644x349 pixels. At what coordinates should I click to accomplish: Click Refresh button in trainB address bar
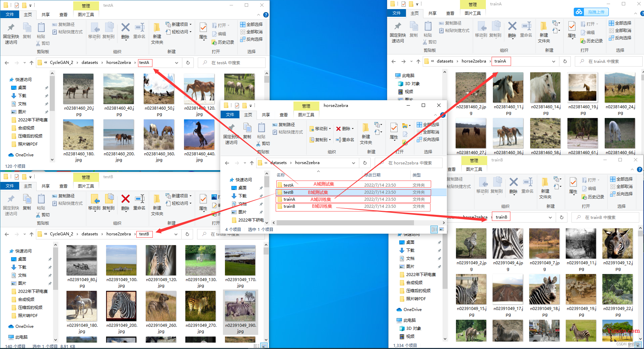pos(562,218)
